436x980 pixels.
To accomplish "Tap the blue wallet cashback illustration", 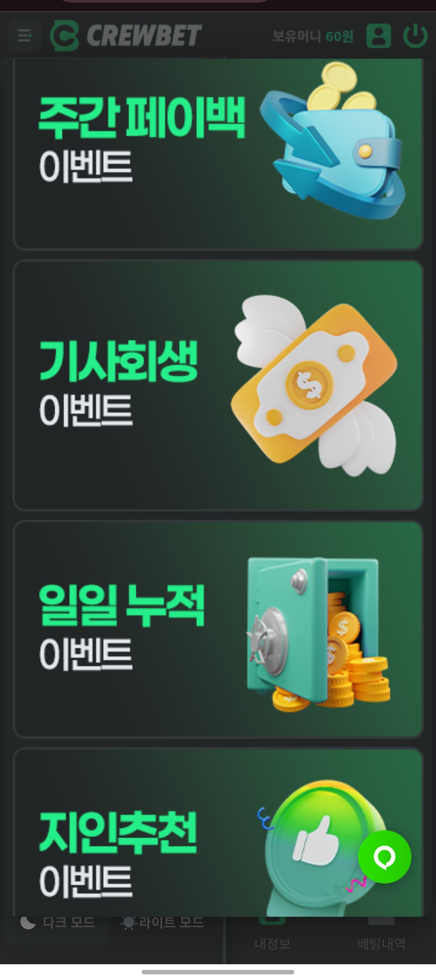I will pyautogui.click(x=333, y=140).
